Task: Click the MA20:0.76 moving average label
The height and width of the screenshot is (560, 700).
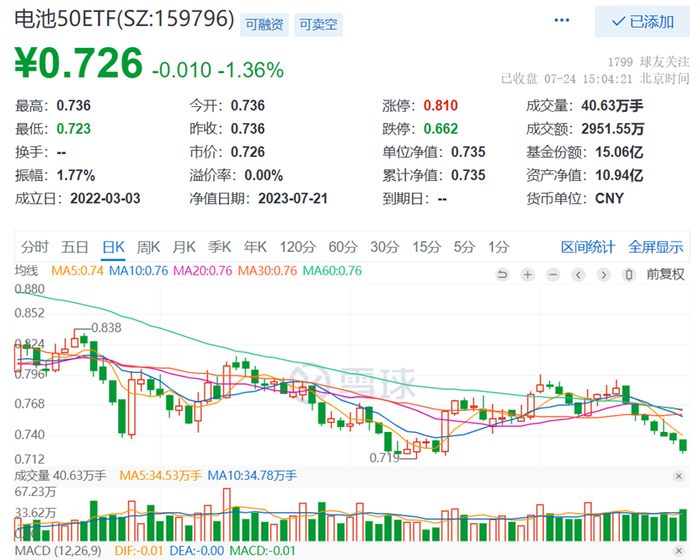Action: tap(203, 271)
